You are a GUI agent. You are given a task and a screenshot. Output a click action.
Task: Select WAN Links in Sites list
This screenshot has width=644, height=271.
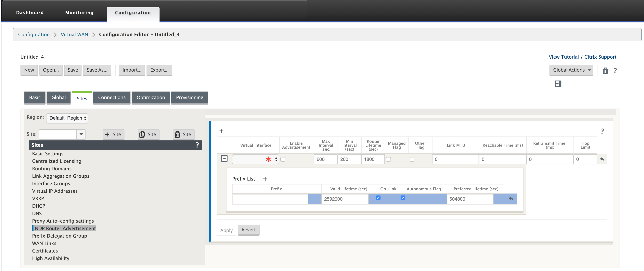(x=44, y=243)
